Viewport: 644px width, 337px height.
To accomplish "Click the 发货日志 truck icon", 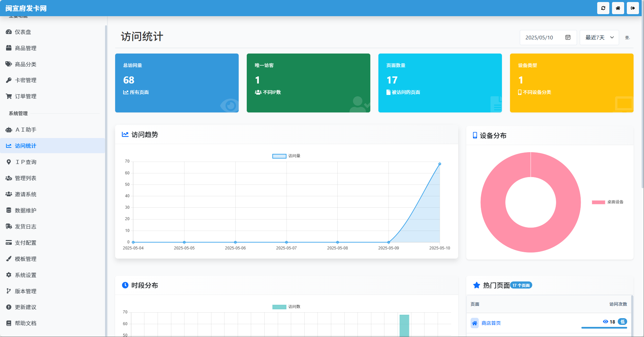I will [9, 227].
